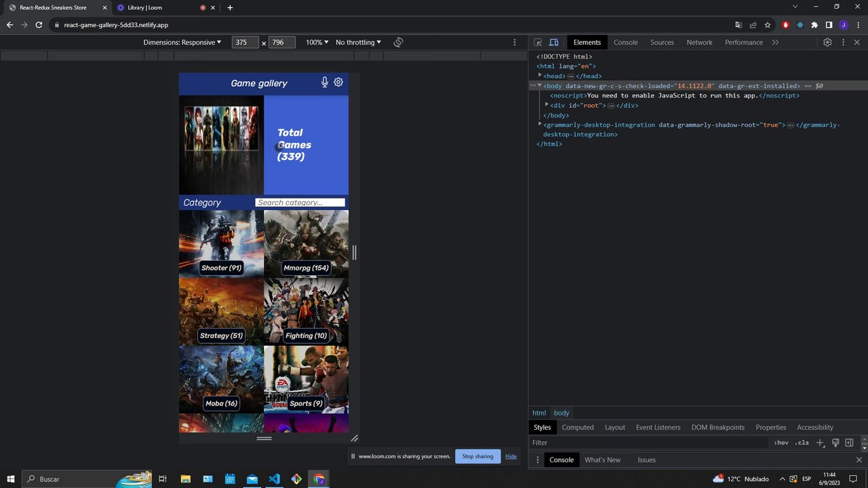Open the 100% zoom dropdown
The width and height of the screenshot is (868, 488).
coord(317,42)
